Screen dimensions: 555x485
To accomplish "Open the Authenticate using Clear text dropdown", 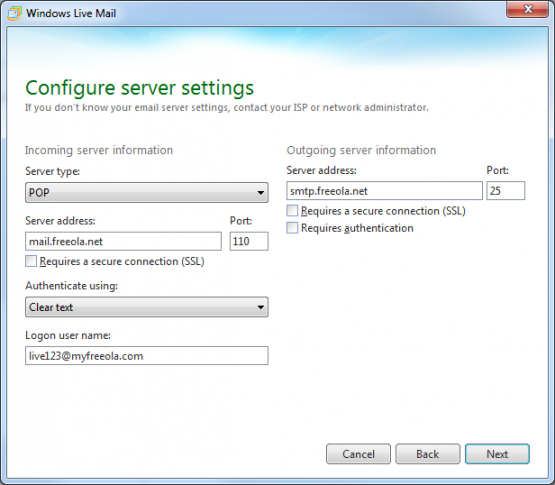I will tap(147, 307).
